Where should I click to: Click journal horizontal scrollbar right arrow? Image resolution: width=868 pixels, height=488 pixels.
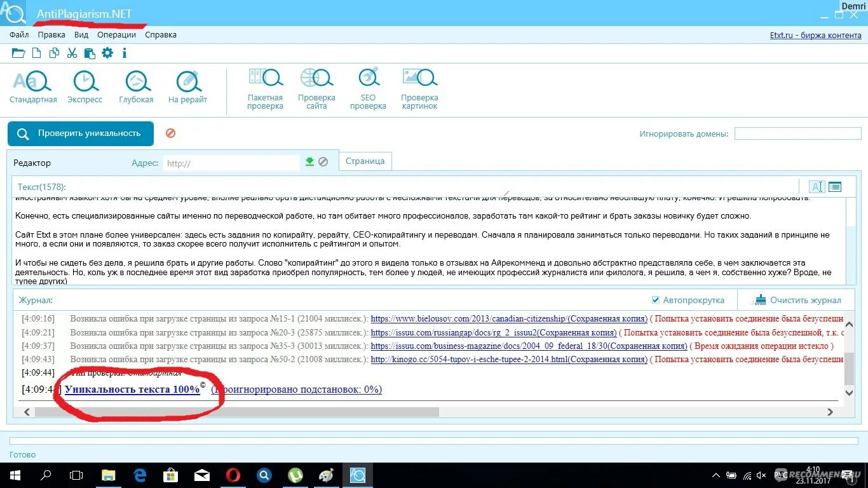coord(830,412)
